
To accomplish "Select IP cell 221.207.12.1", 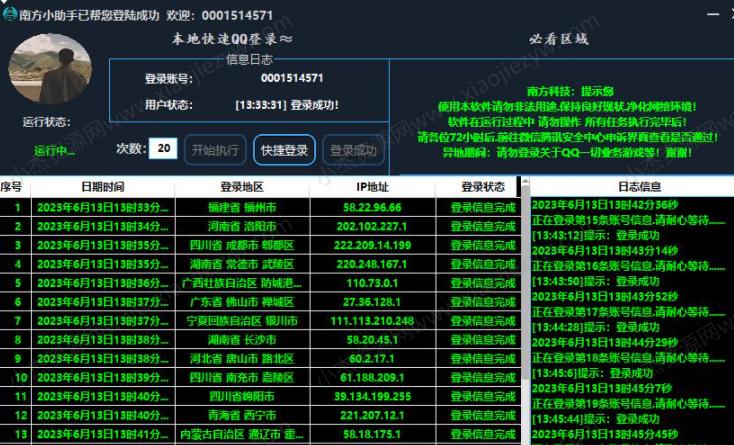I will (x=372, y=415).
